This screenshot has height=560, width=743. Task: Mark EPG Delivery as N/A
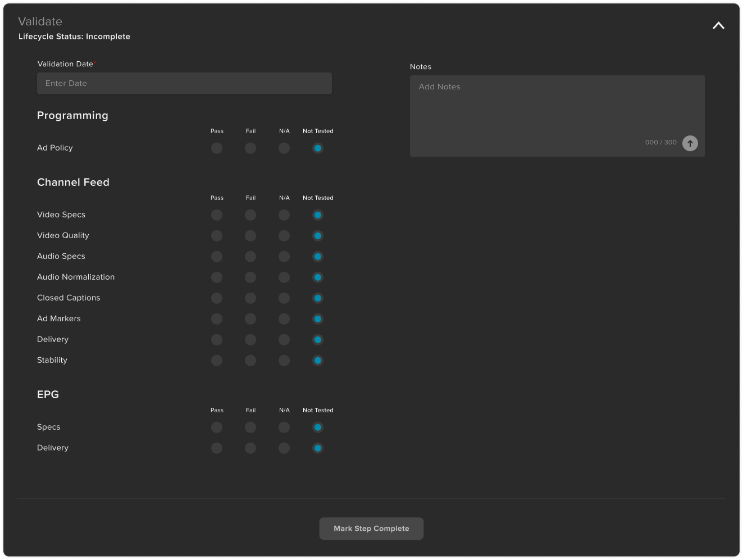pyautogui.click(x=284, y=448)
